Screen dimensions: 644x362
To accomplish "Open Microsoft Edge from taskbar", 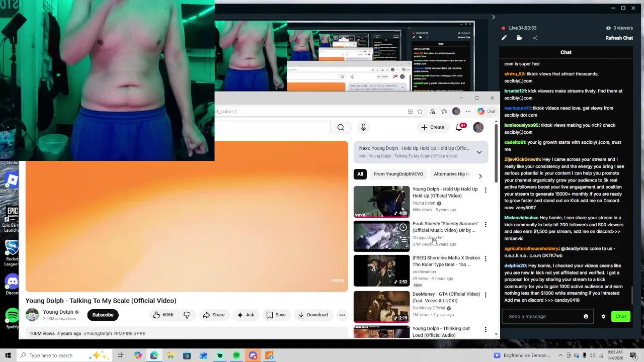I will [x=154, y=355].
